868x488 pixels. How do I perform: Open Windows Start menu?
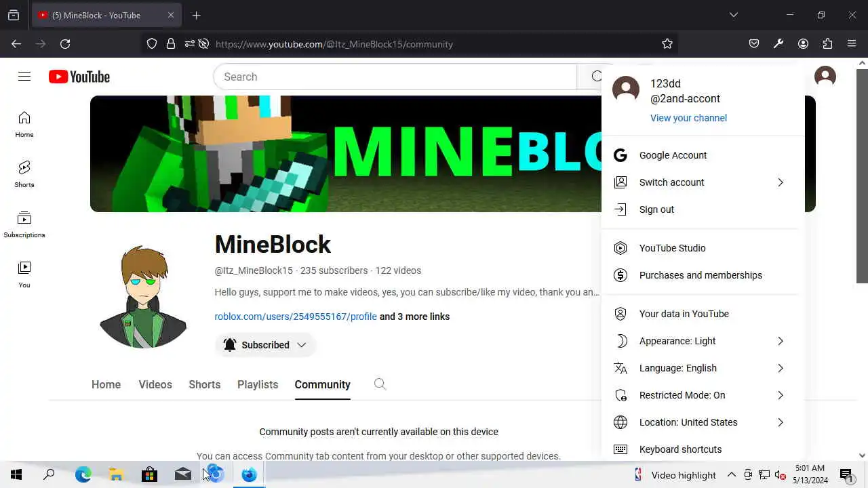[16, 474]
